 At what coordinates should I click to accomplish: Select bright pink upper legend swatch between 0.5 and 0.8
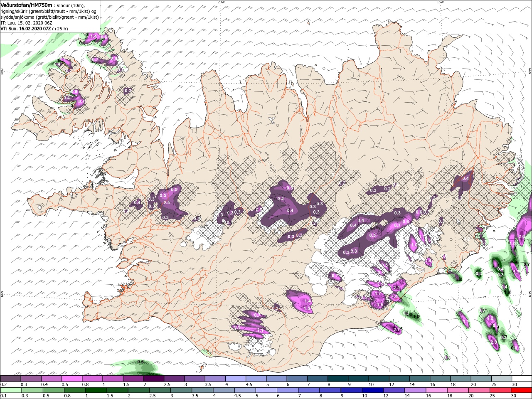coord(72,379)
